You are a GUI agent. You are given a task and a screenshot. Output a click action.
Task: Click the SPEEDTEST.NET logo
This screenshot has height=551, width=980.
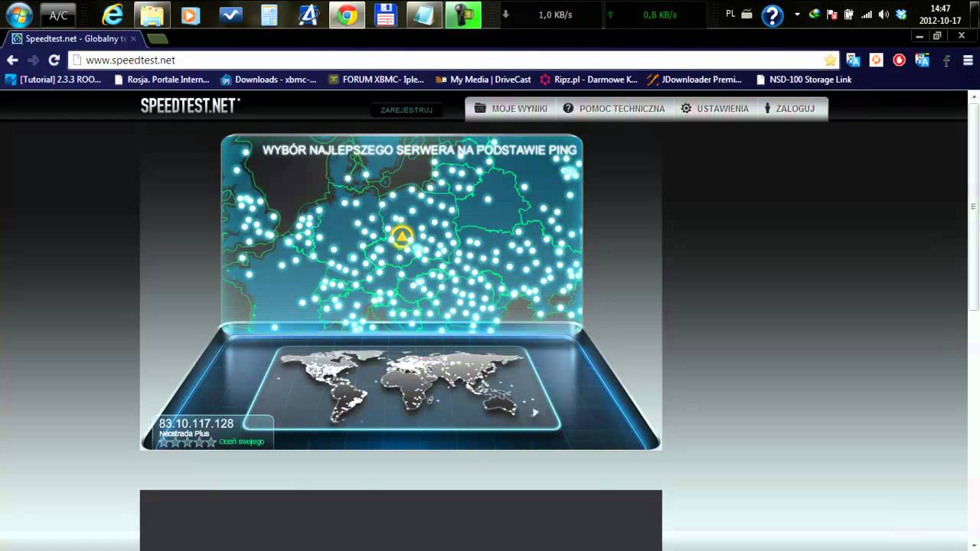(190, 106)
